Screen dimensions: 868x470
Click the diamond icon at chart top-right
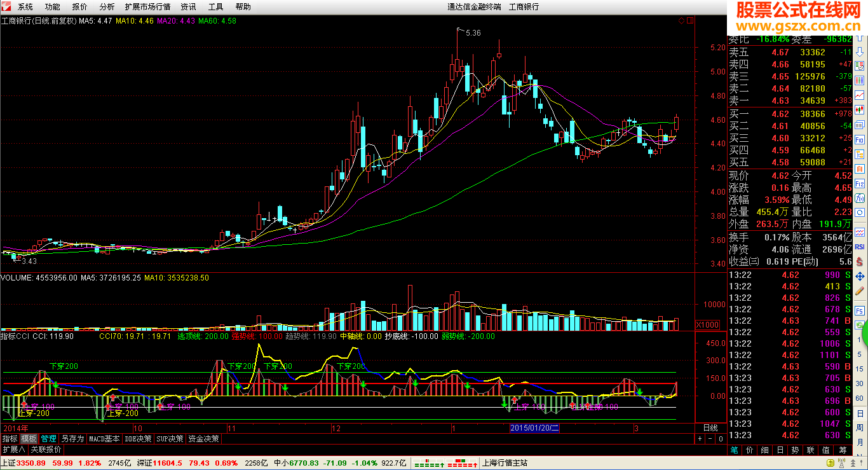click(681, 21)
